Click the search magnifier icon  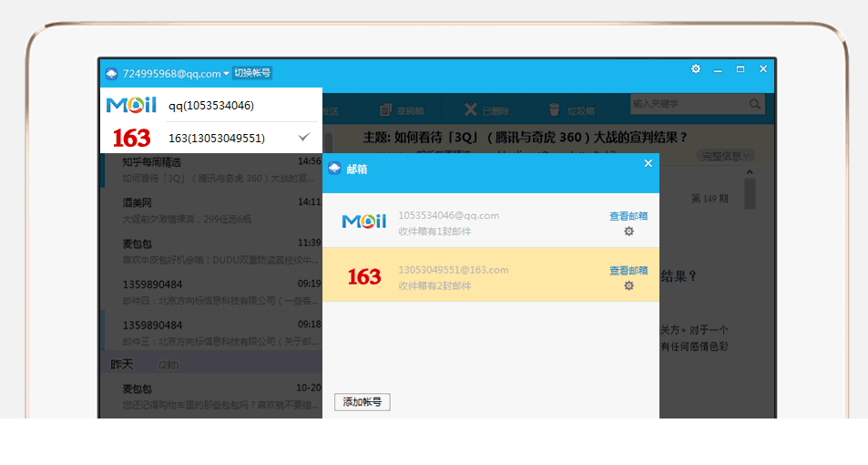(755, 105)
